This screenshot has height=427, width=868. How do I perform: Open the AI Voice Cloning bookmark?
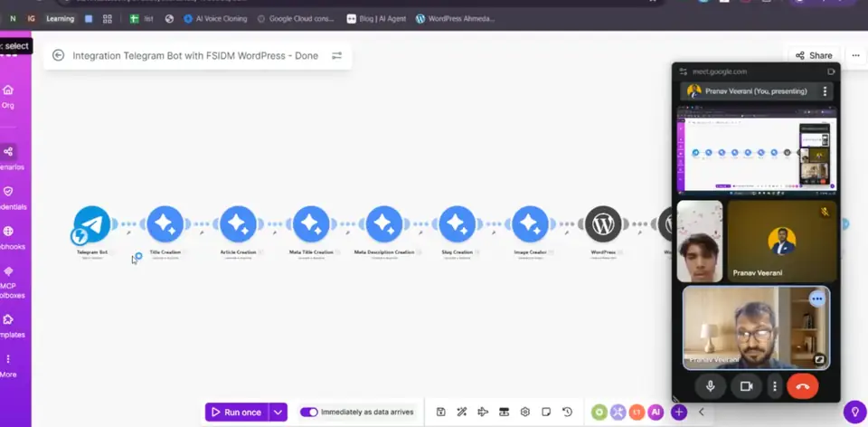[x=215, y=19]
